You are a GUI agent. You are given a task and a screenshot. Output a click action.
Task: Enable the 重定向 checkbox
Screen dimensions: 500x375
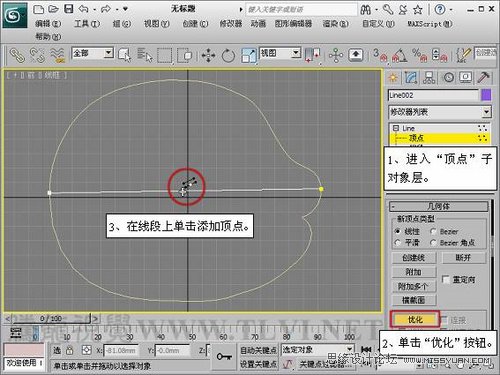pyautogui.click(x=446, y=279)
